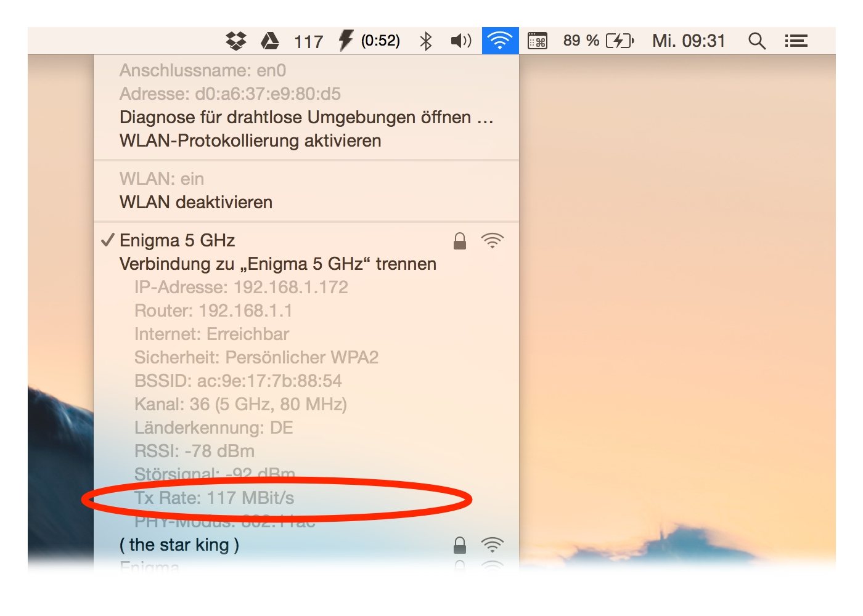Open Diagnose für drahtlose Umgebungen

[306, 117]
